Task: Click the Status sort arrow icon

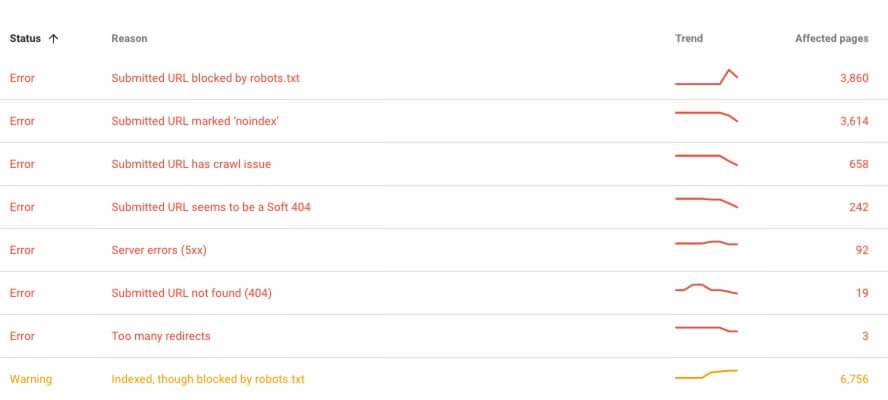Action: coord(54,39)
